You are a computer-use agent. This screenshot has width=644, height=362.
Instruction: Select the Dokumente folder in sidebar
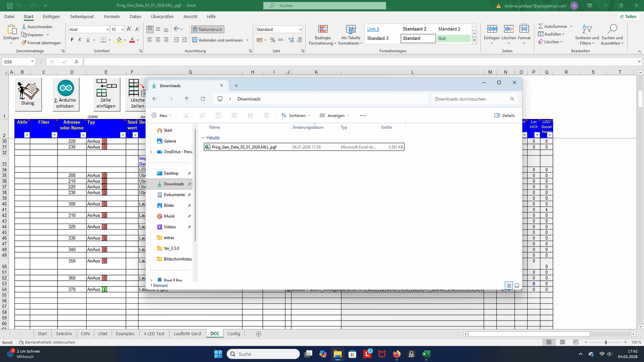click(174, 195)
